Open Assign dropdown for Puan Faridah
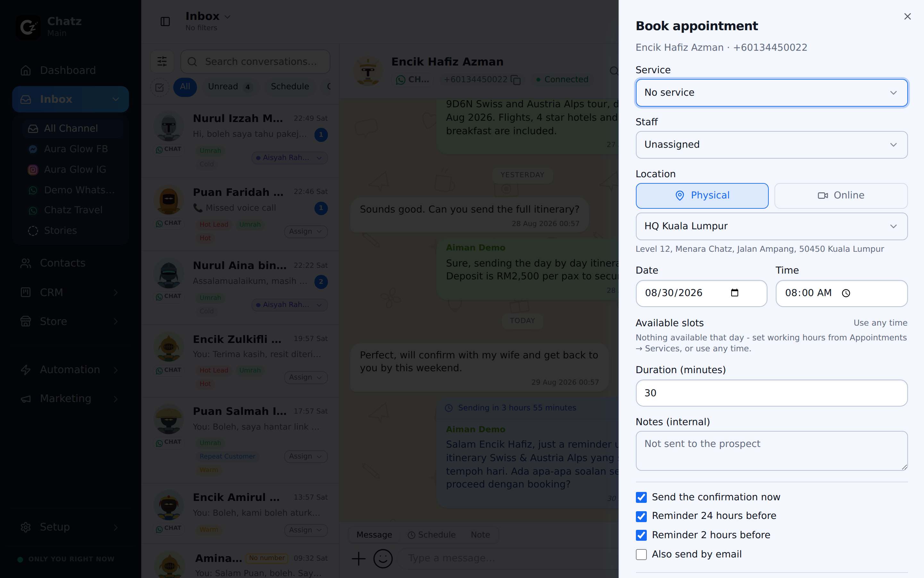Screen dimensions: 924x578 tap(305, 232)
